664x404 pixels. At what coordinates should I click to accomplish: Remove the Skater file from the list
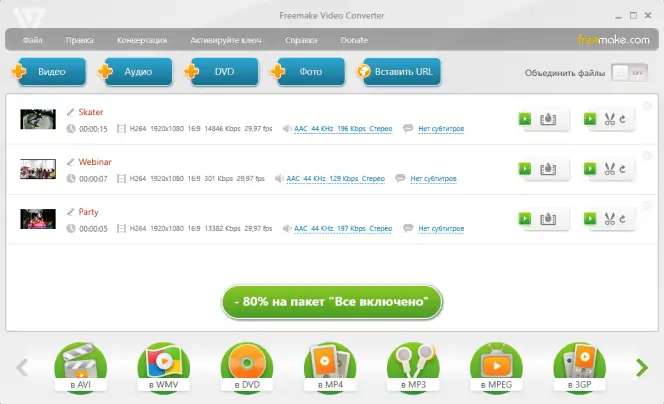point(647,106)
